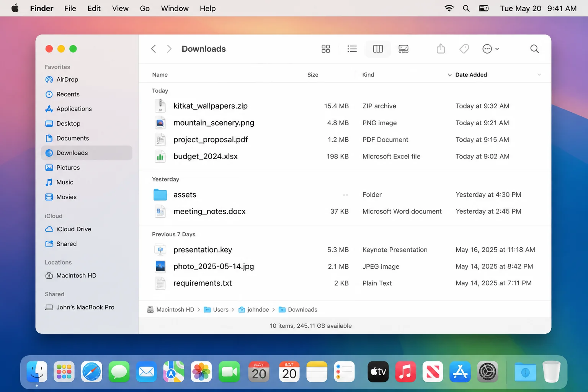Open the Tags toolbar button
This screenshot has width=588, height=392.
(464, 49)
